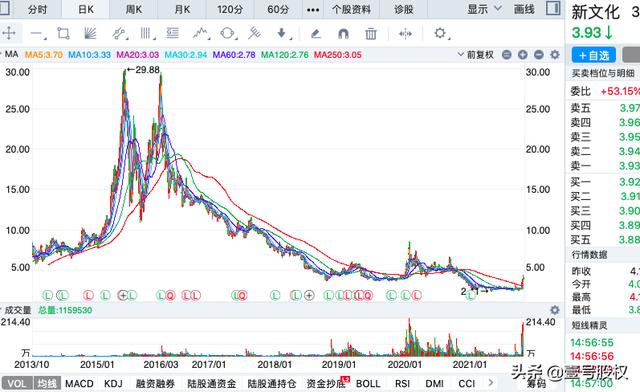640x392 pixels.
Task: Toggle the magnet snap tool
Action: click(343, 33)
